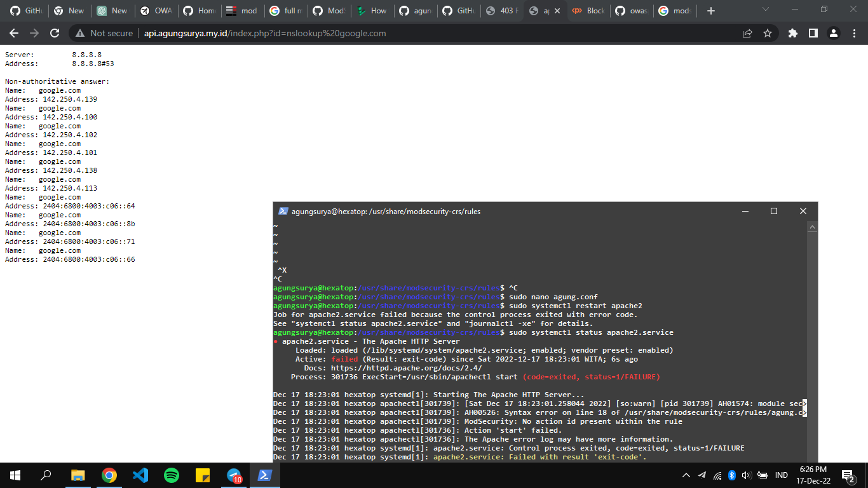The height and width of the screenshot is (488, 868).
Task: Open the Chrome profile avatar
Action: [x=835, y=33]
